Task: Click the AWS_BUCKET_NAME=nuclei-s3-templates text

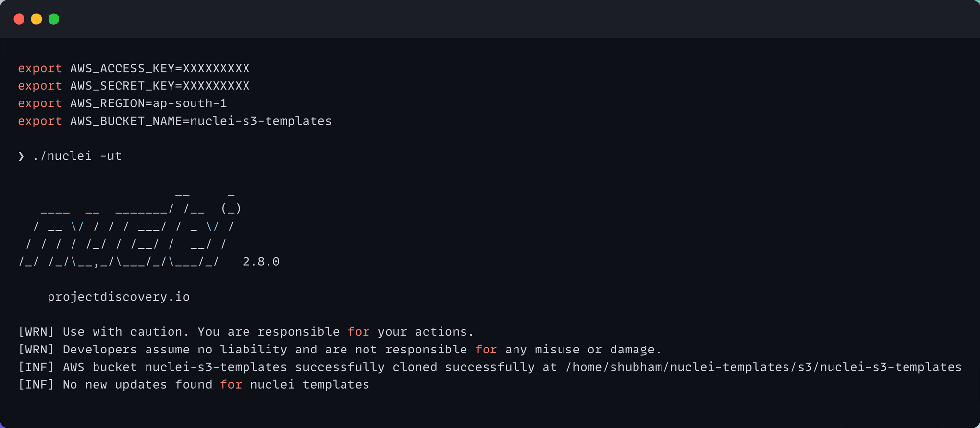Action: (201, 122)
